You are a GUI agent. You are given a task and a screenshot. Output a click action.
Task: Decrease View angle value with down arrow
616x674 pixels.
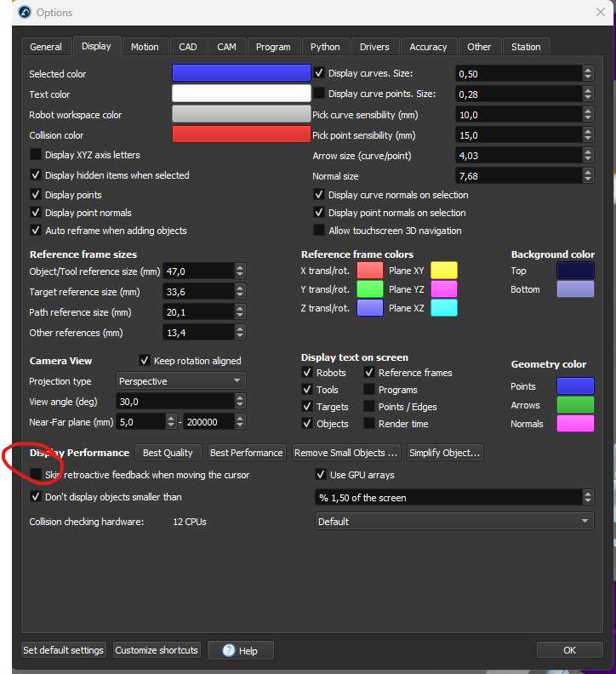click(x=240, y=405)
